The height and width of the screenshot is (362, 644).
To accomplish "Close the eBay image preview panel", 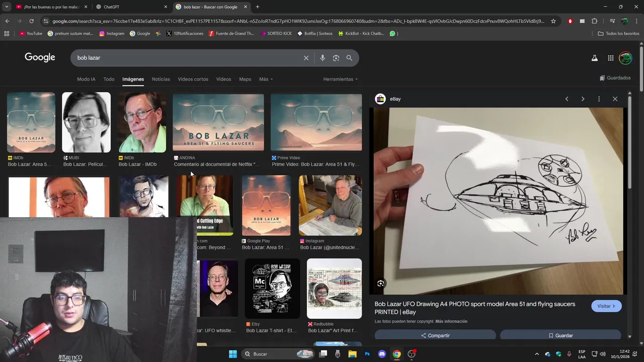I will click(x=615, y=99).
